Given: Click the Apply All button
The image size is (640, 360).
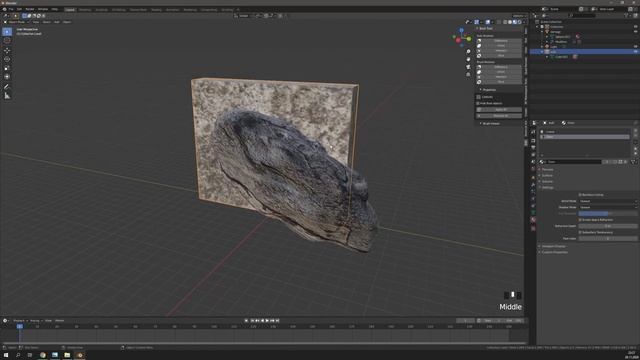Looking at the screenshot, I should [x=499, y=110].
